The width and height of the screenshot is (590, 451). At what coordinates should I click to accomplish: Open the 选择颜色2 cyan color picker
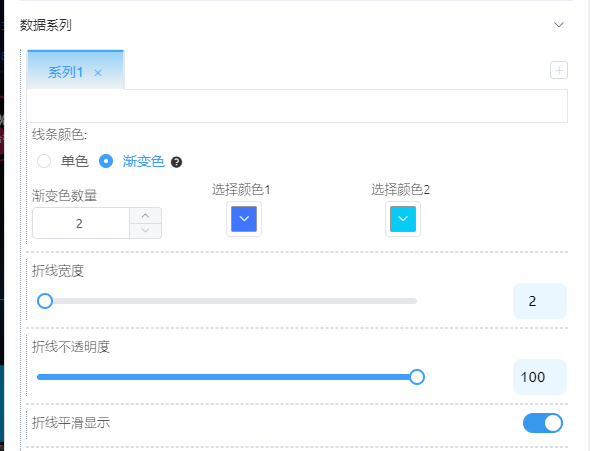(x=403, y=219)
